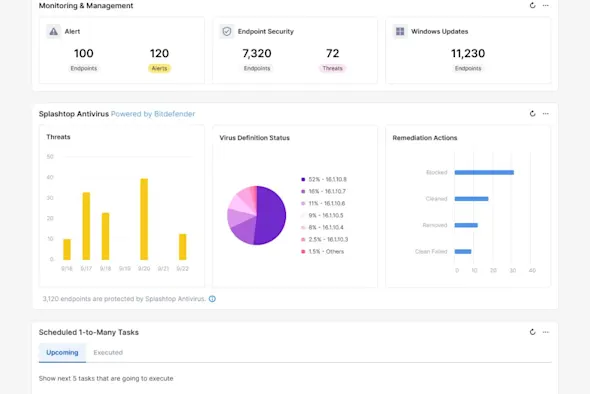Click the Monitoring & Management heading

click(86, 6)
